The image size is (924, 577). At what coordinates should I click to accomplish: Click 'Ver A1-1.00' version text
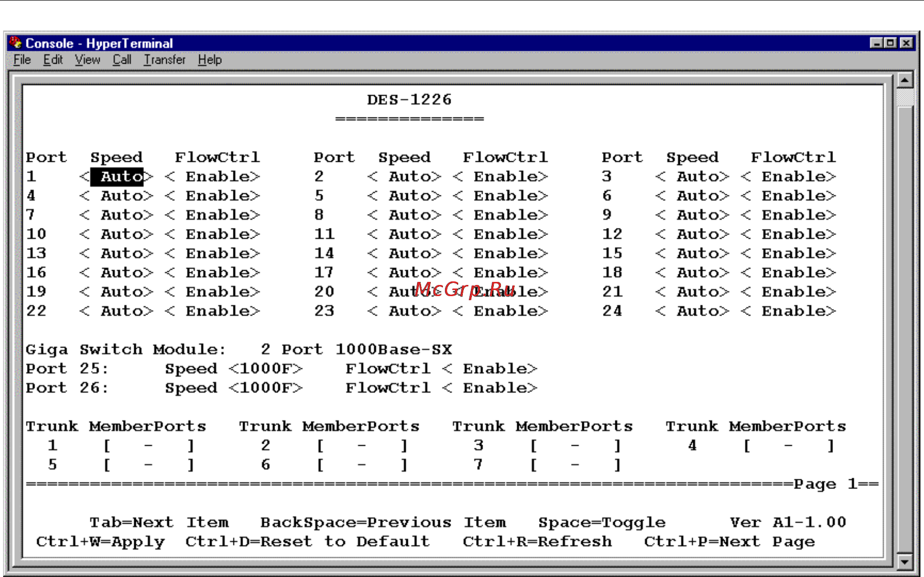coord(788,523)
